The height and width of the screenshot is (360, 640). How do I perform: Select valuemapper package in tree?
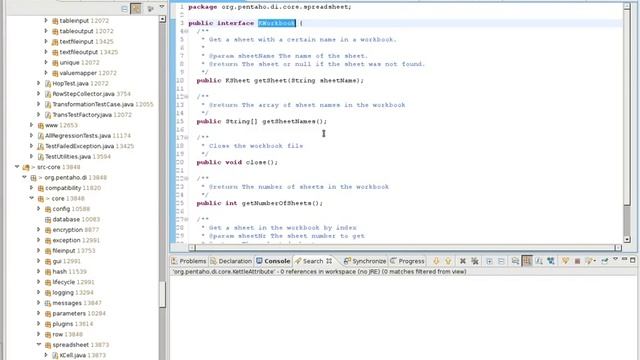pyautogui.click(x=84, y=73)
